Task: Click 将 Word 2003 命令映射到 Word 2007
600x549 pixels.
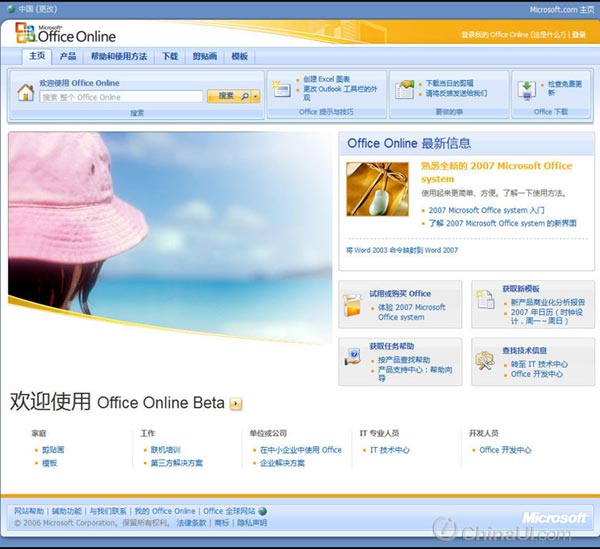Action: pyautogui.click(x=402, y=250)
